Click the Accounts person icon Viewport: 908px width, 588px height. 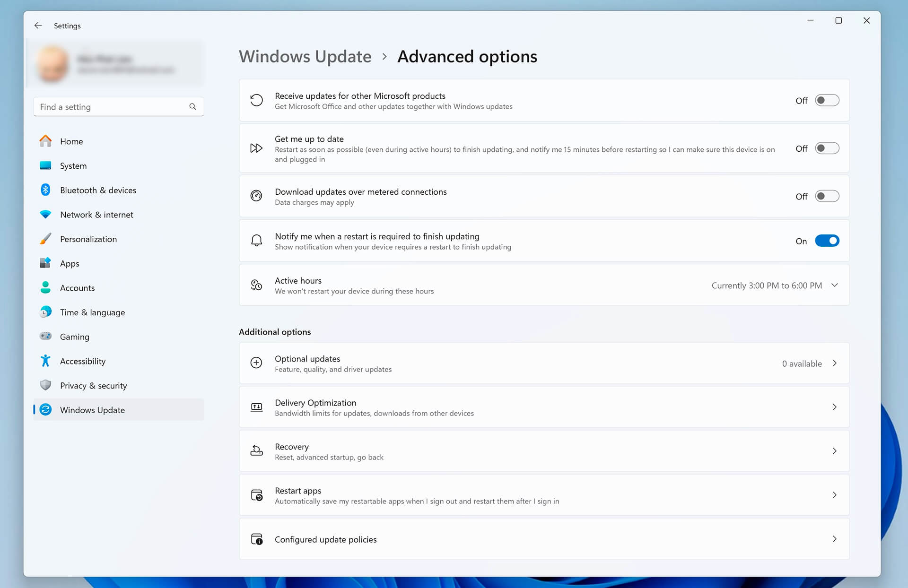45,287
